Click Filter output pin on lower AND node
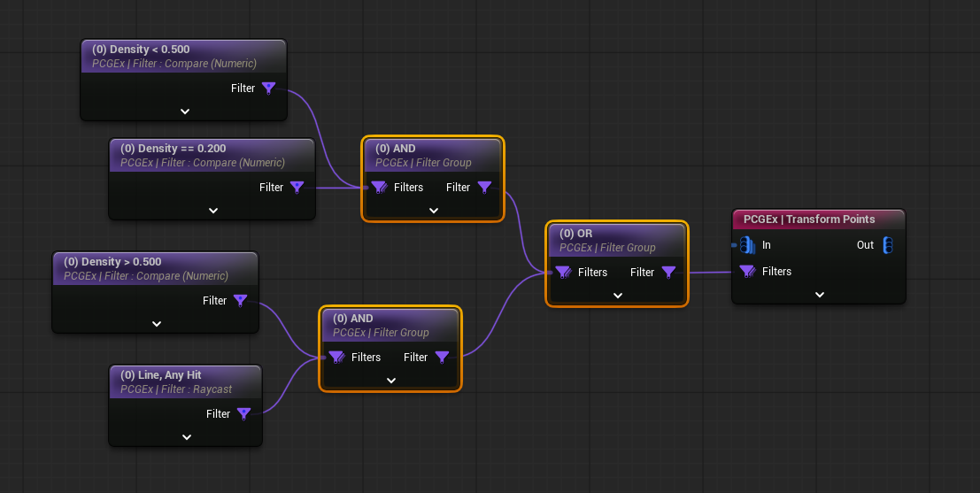The height and width of the screenshot is (493, 980). [442, 358]
